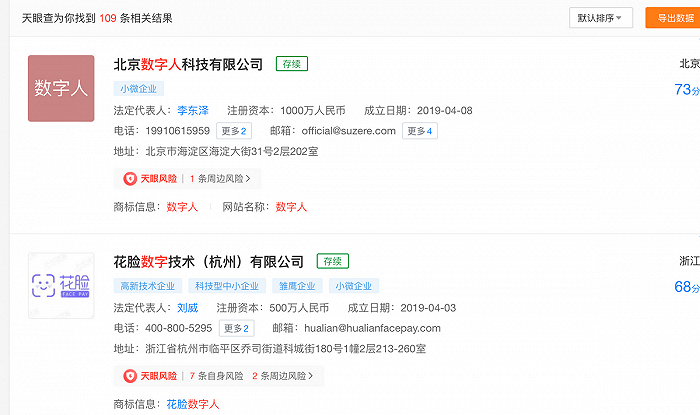Open the 花脸 Face Pay logo thumbnail
The width and height of the screenshot is (700, 415).
pyautogui.click(x=61, y=286)
